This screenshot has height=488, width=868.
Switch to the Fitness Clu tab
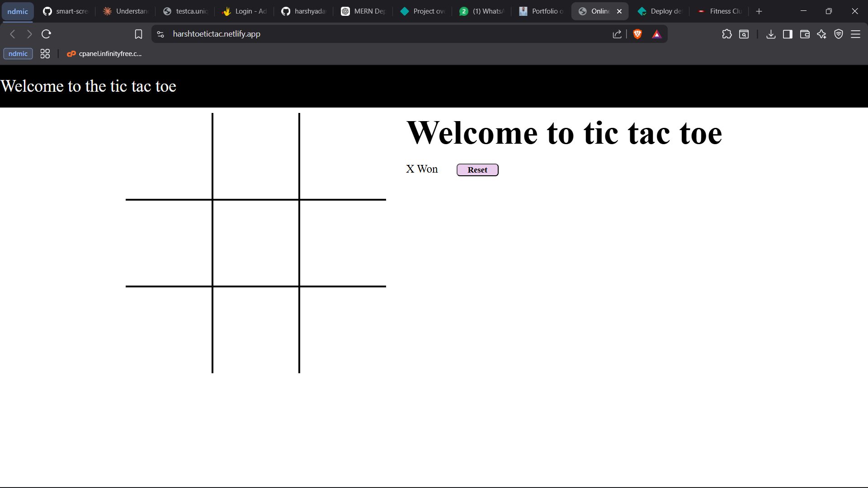click(x=720, y=11)
